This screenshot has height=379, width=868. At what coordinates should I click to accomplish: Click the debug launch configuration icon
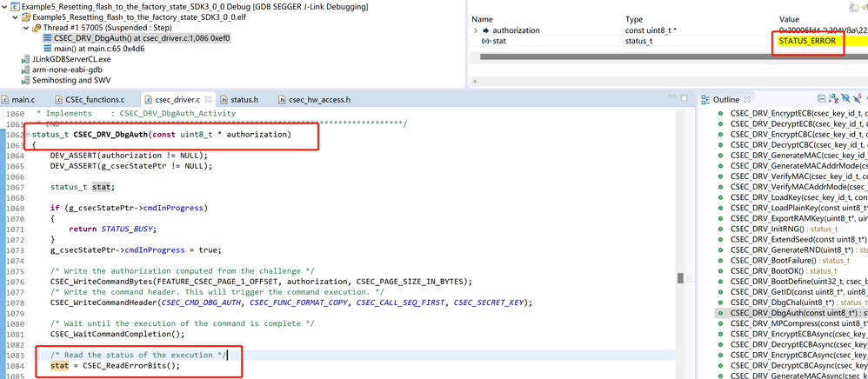point(15,7)
